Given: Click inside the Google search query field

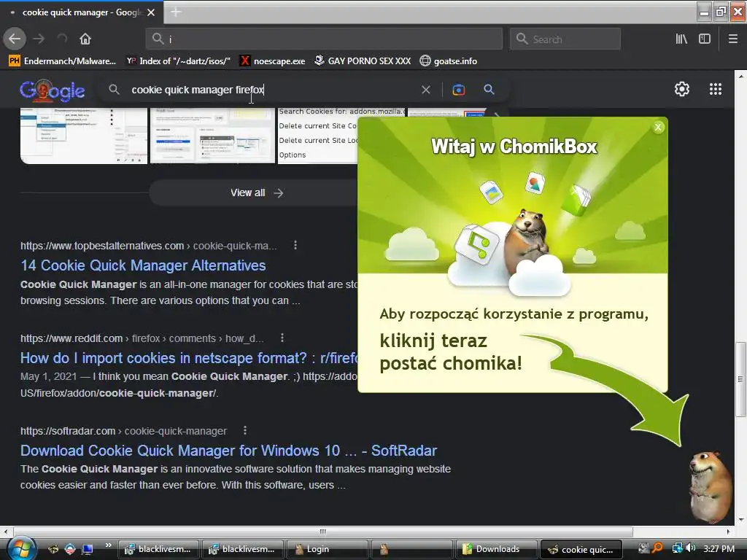Looking at the screenshot, I should [271, 90].
